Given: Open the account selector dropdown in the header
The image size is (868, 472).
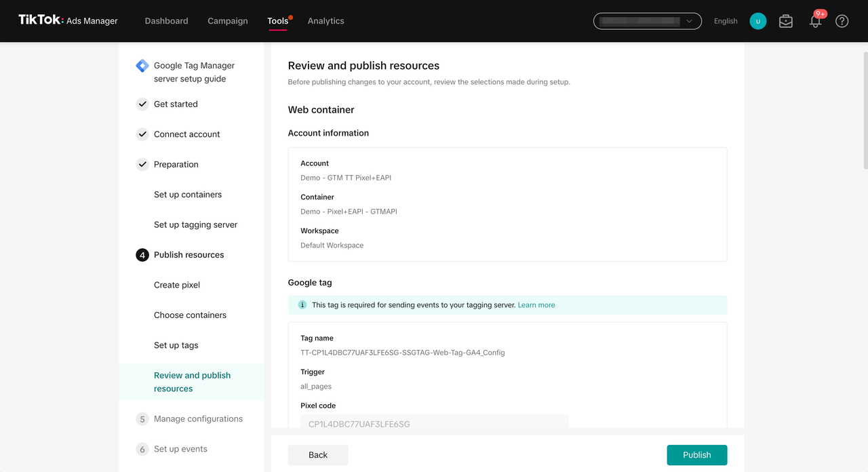Looking at the screenshot, I should [647, 21].
